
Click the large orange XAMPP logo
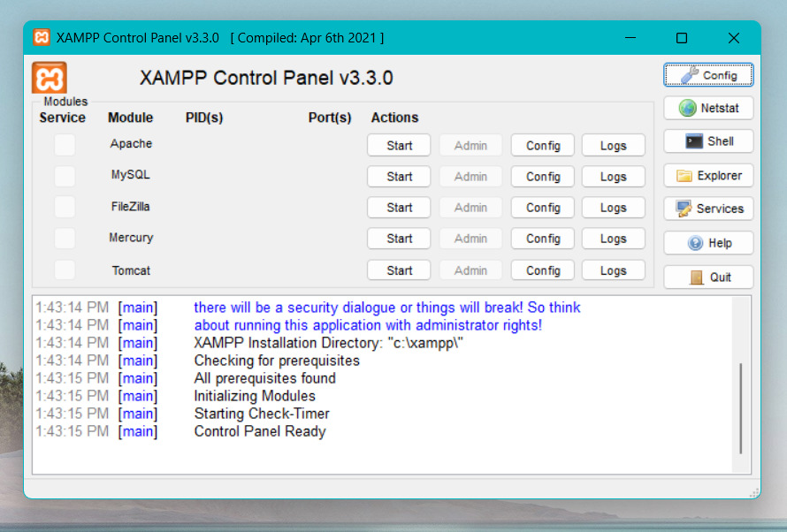(x=50, y=78)
